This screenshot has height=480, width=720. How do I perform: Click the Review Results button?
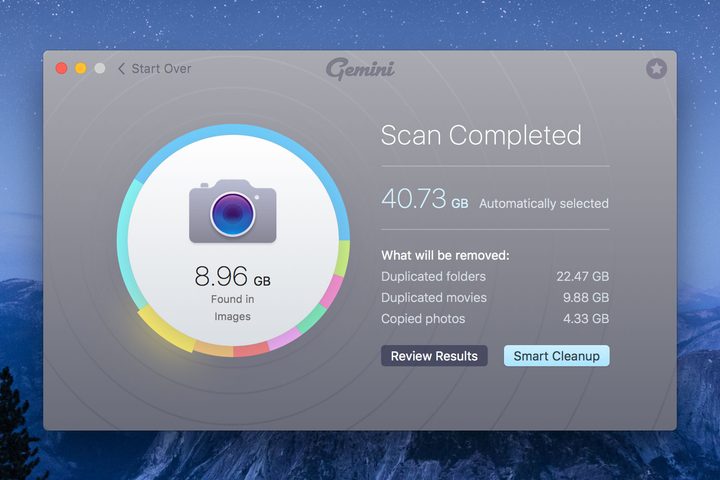(434, 356)
